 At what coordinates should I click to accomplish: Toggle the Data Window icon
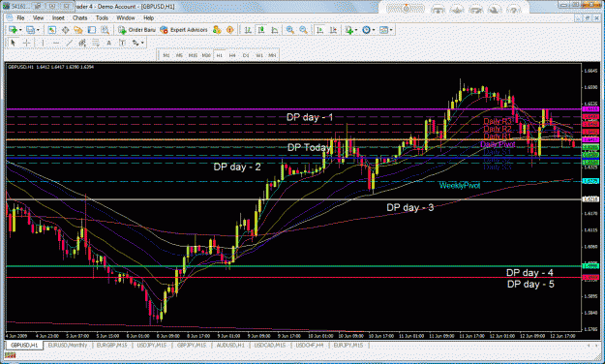(x=65, y=30)
